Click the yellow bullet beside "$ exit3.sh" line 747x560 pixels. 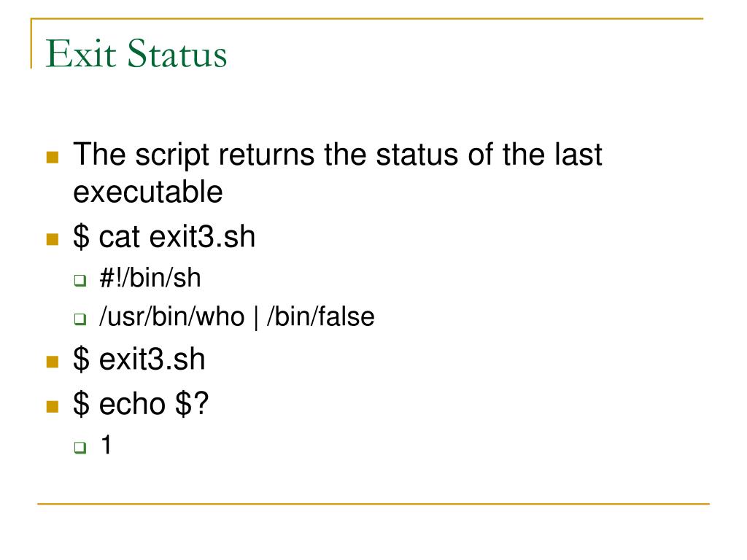(52, 362)
